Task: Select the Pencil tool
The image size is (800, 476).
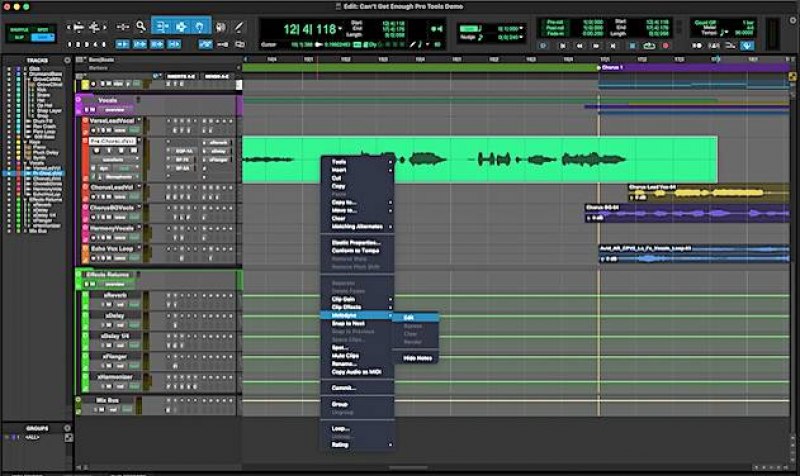Action: pyautogui.click(x=238, y=27)
